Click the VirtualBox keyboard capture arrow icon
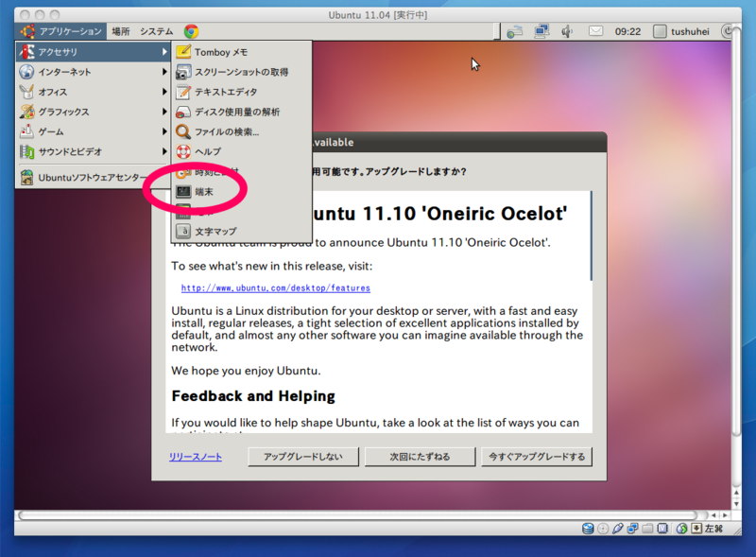 [x=696, y=529]
